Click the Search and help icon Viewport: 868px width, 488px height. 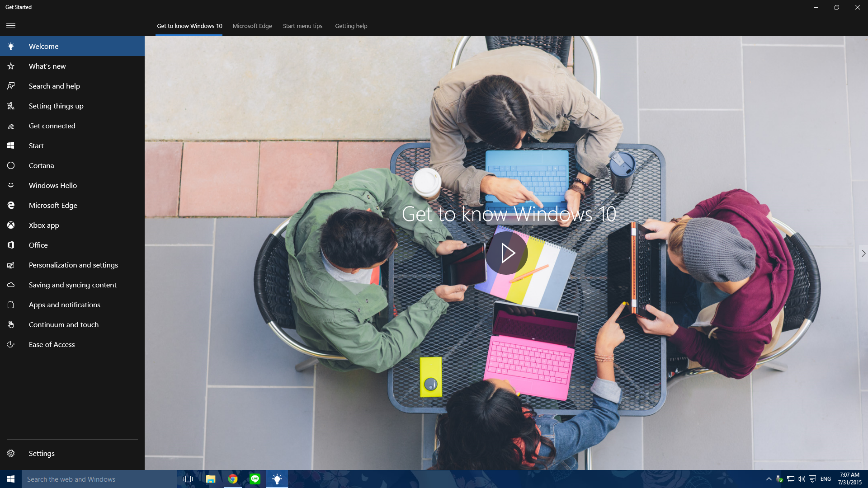11,86
